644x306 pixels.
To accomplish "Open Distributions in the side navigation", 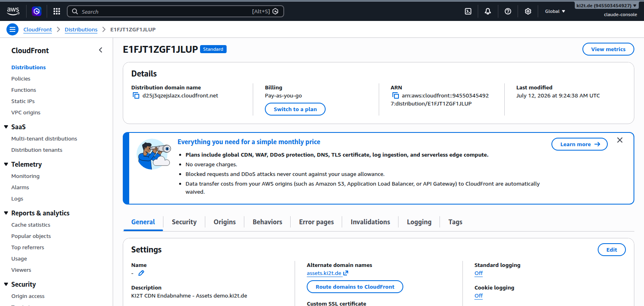I will pos(29,67).
